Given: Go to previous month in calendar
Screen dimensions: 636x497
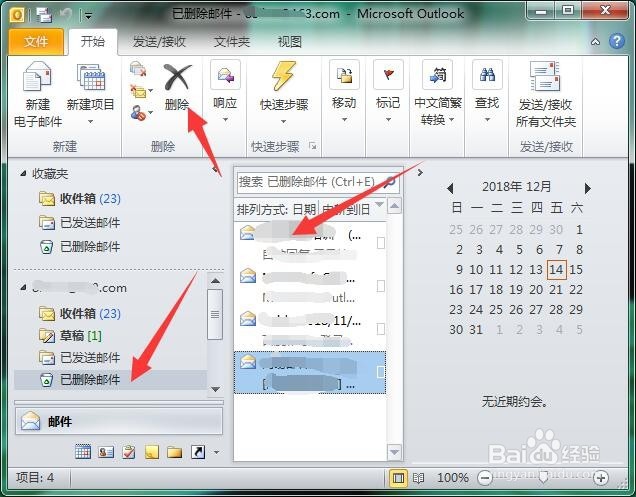Looking at the screenshot, I should coord(449,188).
